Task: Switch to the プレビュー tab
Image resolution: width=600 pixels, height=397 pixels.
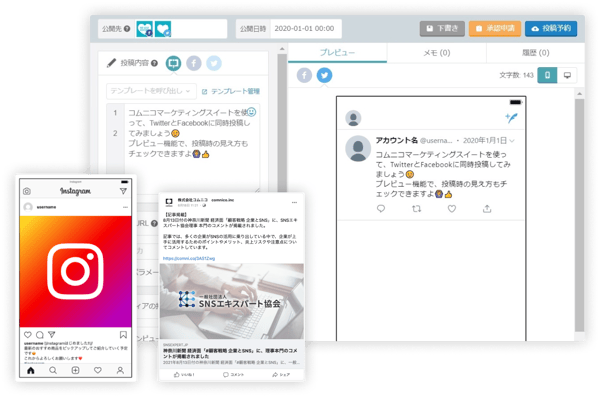Action: [x=337, y=52]
